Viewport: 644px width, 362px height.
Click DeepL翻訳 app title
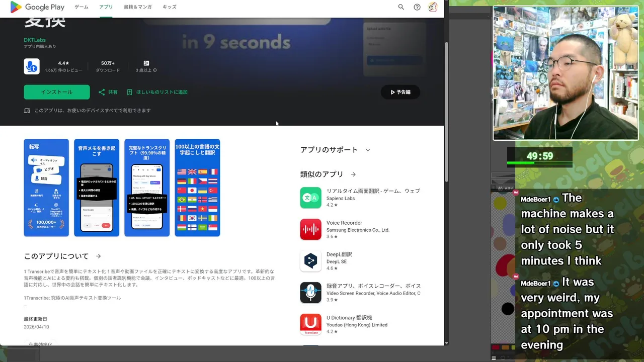click(x=339, y=254)
